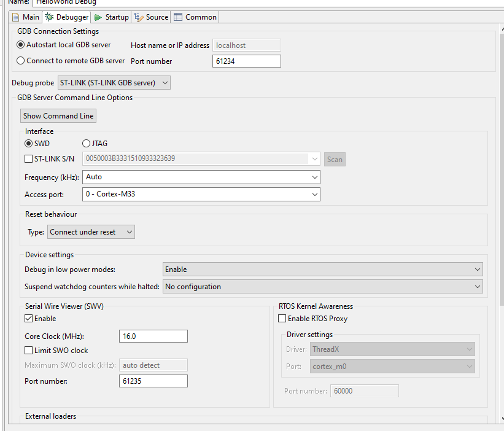The width and height of the screenshot is (504, 431).
Task: Toggle Serial Wire Viewer Enable checkbox
Action: point(29,319)
